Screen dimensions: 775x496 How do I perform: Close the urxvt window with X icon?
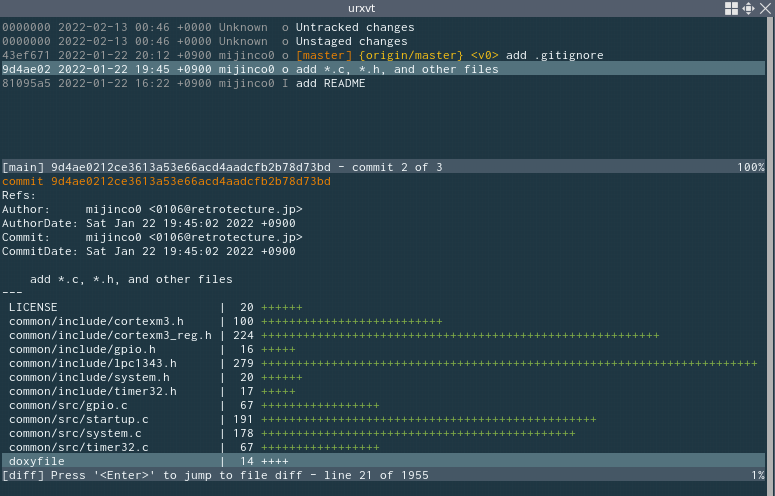[x=764, y=8]
